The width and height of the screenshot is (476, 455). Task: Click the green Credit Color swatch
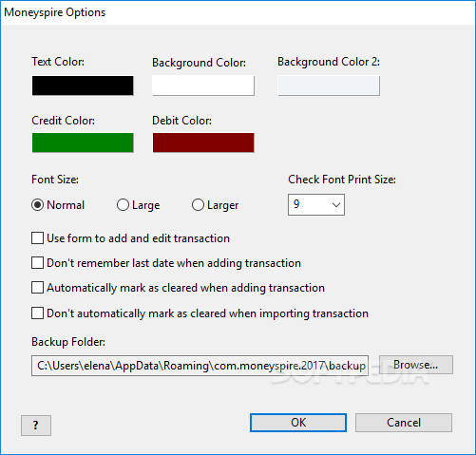(x=83, y=142)
